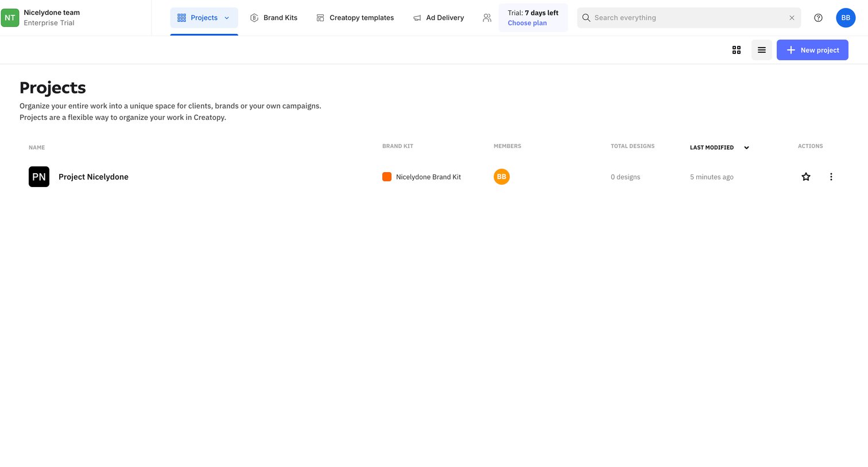This screenshot has width=868, height=467.
Task: Open the help question mark icon
Action: (x=818, y=18)
